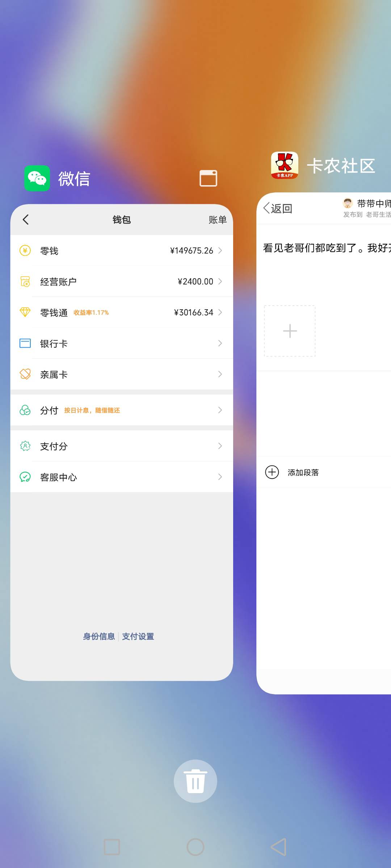Clear all recent apps with trash button
The image size is (391, 868).
tap(195, 781)
